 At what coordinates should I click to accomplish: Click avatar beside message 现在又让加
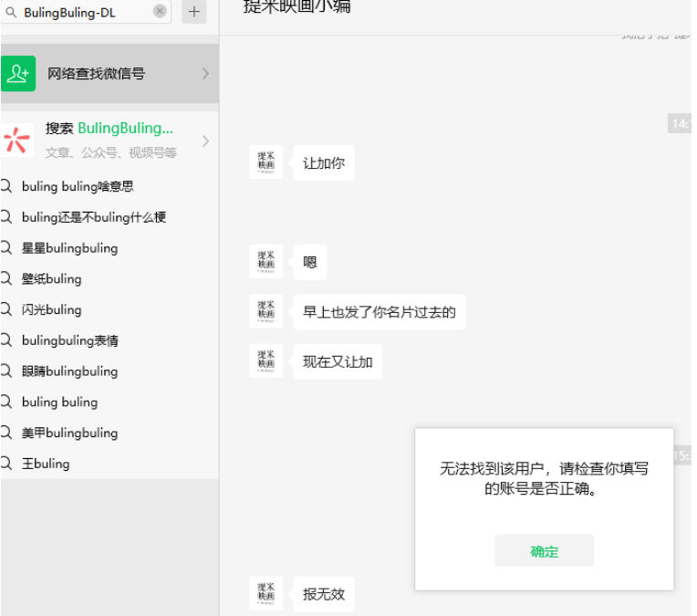pos(265,360)
